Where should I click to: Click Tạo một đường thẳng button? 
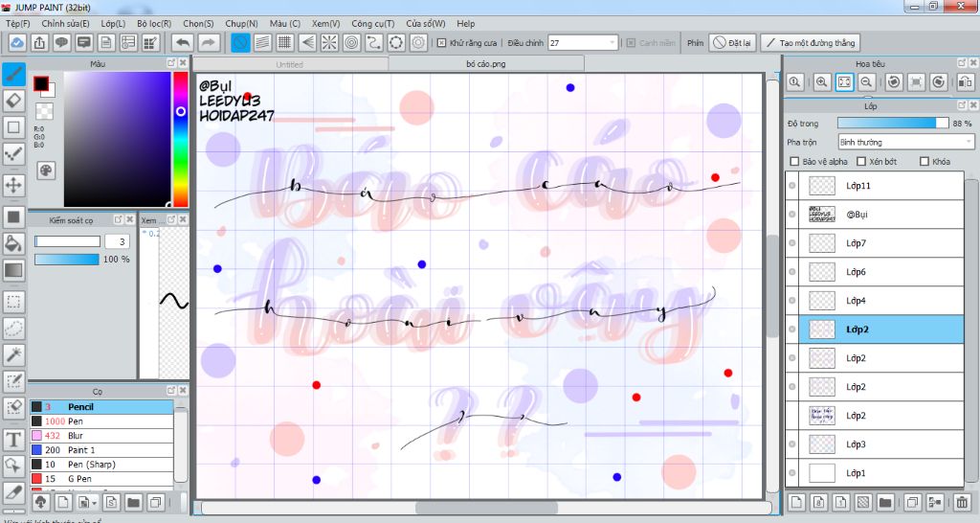coord(811,42)
